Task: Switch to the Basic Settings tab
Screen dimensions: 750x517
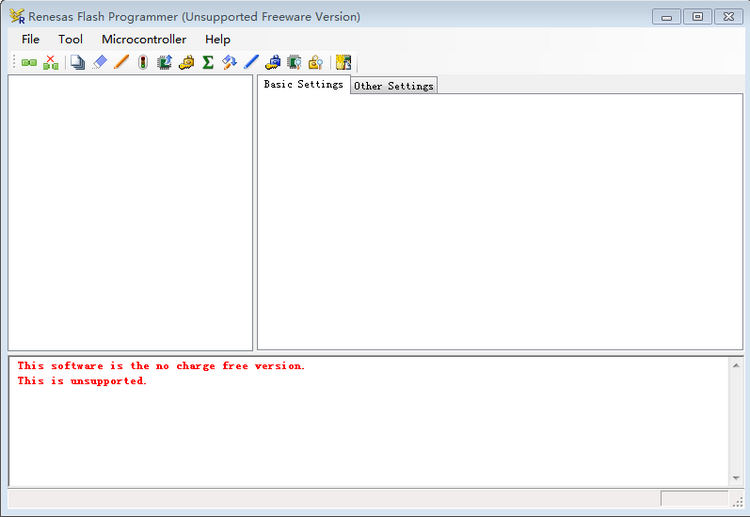Action: [304, 84]
